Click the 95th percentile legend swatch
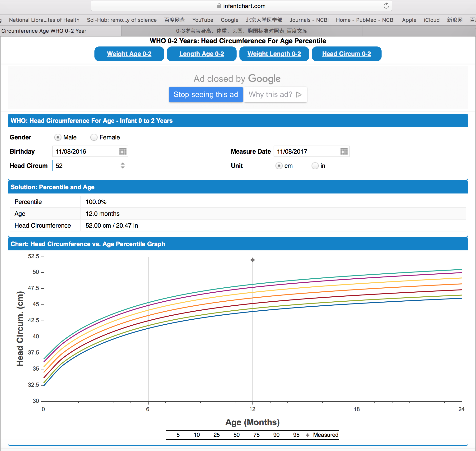 click(288, 435)
